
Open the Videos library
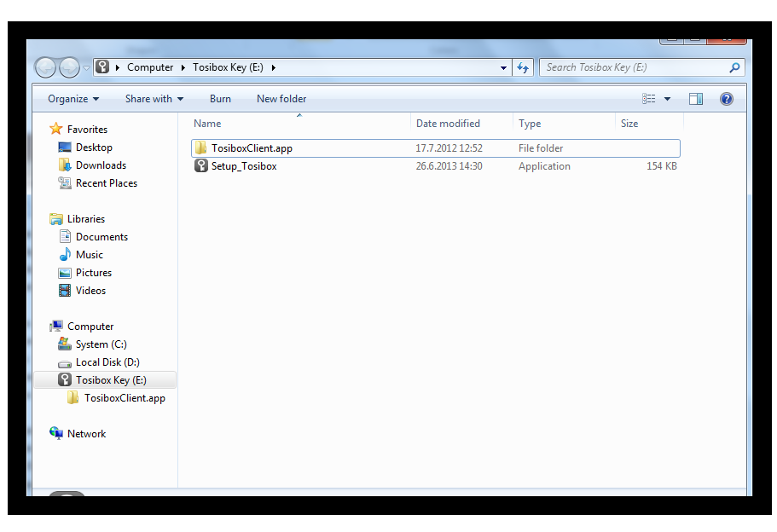coord(90,290)
